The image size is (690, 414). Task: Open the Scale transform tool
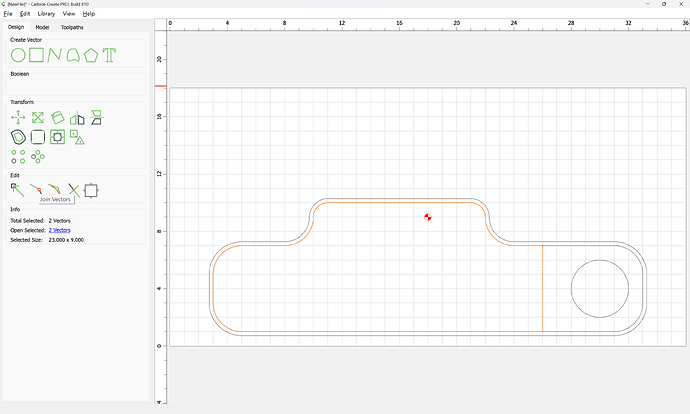point(38,118)
